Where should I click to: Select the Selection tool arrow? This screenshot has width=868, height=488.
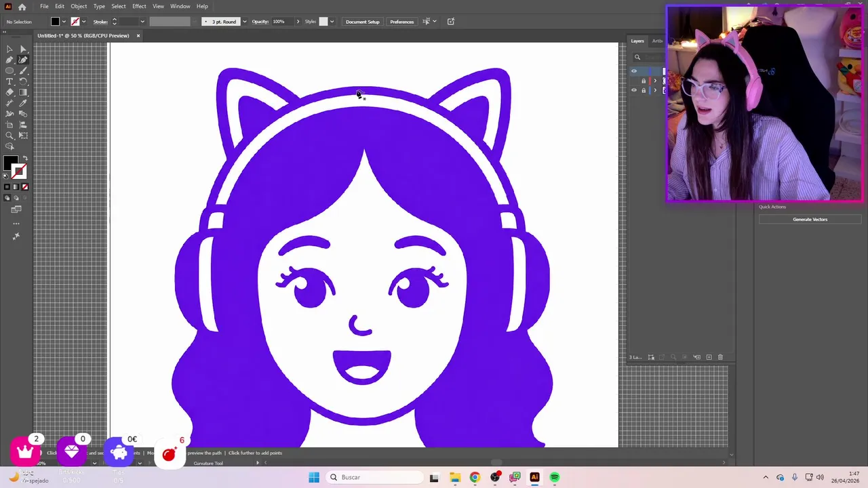(x=9, y=49)
